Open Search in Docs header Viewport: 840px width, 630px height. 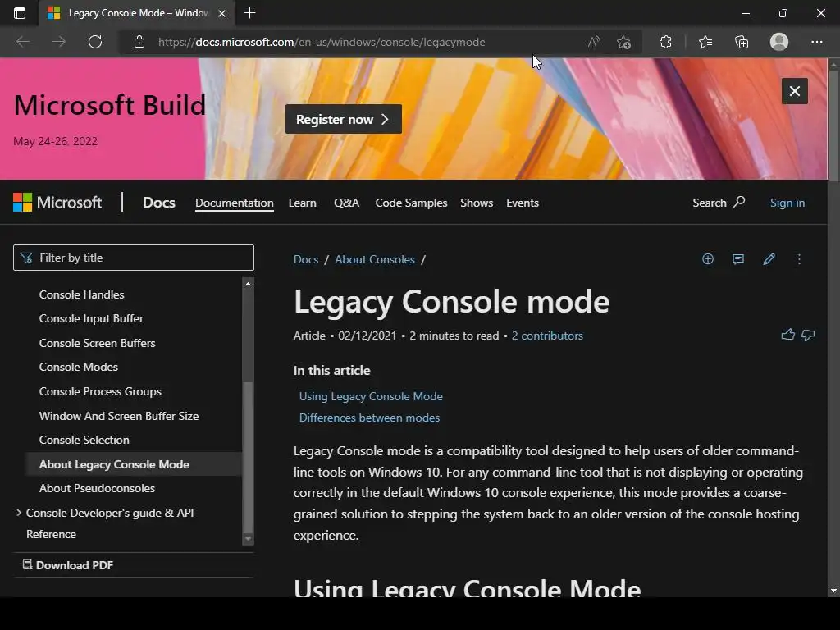[719, 203]
